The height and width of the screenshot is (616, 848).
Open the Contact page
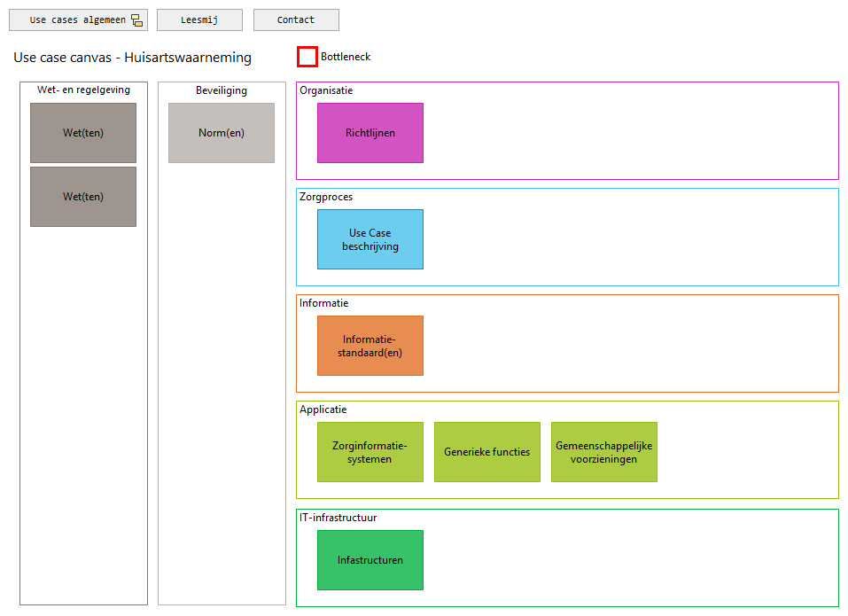tap(296, 19)
